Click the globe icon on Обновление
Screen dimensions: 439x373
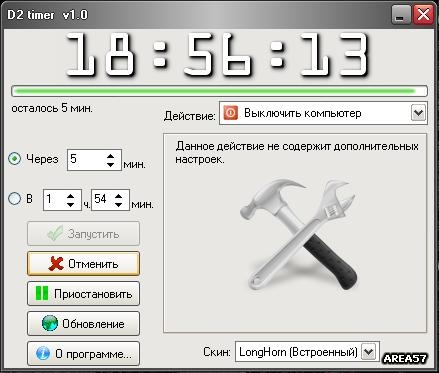[50, 323]
